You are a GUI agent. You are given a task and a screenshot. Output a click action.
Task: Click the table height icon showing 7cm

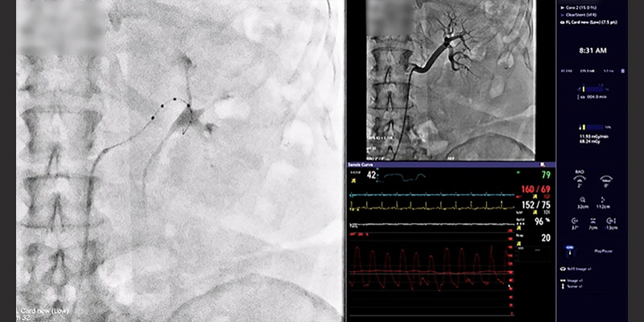click(x=594, y=220)
